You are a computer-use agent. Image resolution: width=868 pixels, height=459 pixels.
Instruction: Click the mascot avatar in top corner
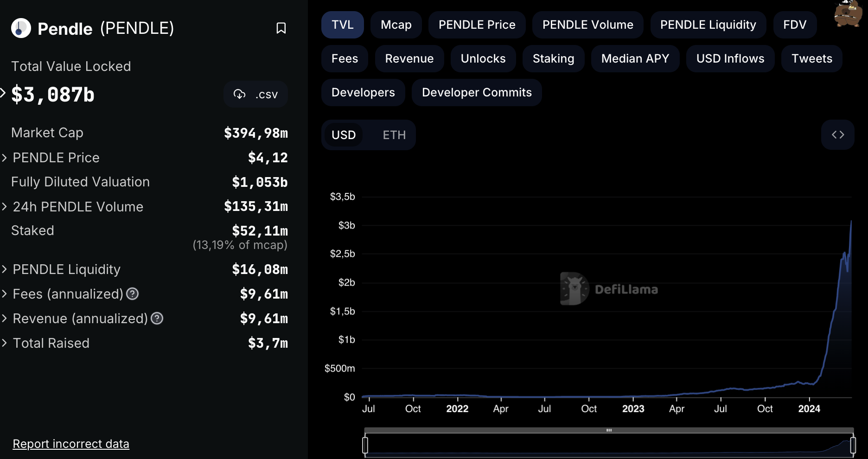[x=848, y=13]
